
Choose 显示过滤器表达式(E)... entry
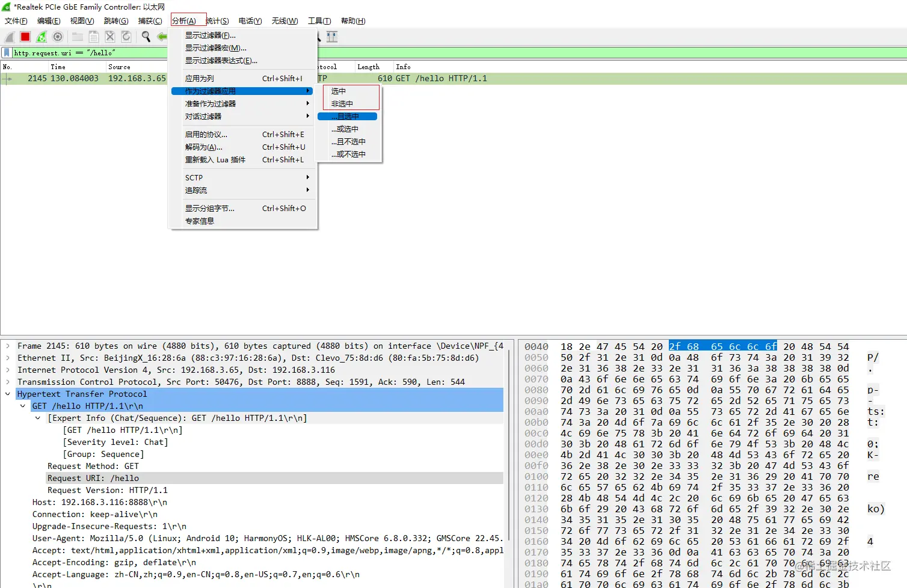pyautogui.click(x=242, y=61)
